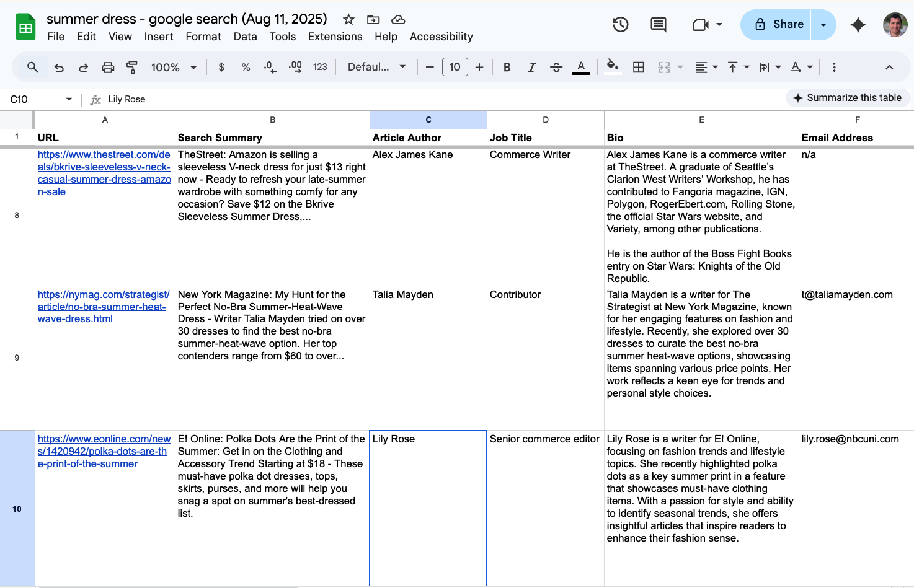914x588 pixels.
Task: Click the Gemini sparkle icon
Action: (x=858, y=25)
